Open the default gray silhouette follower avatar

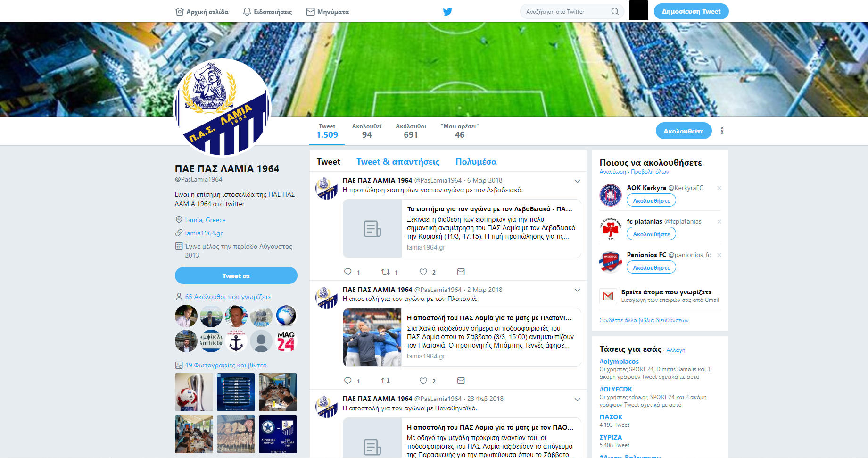[261, 341]
